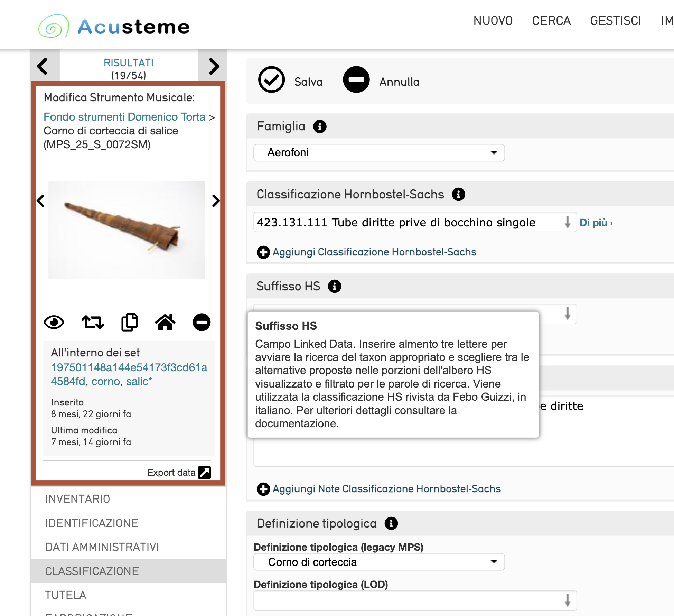Click info icon beside Definizione tipologica
This screenshot has height=616, width=674.
[x=391, y=523]
